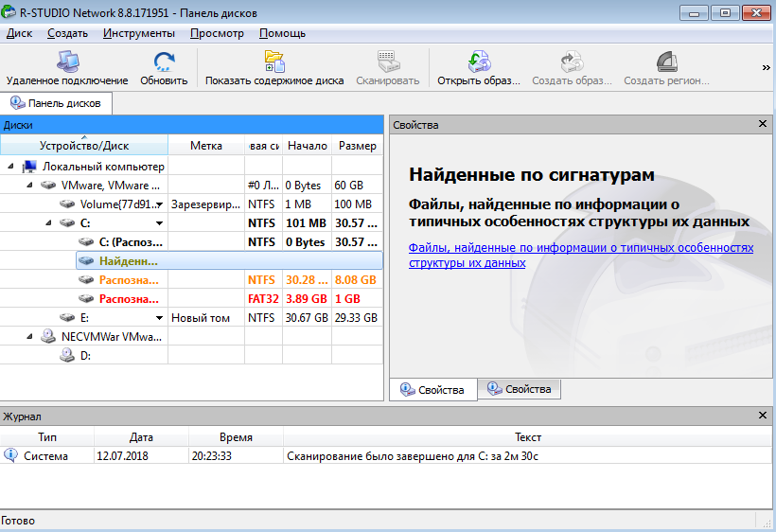Click the red Распозна... FAT32 partition icon

pyautogui.click(x=86, y=299)
